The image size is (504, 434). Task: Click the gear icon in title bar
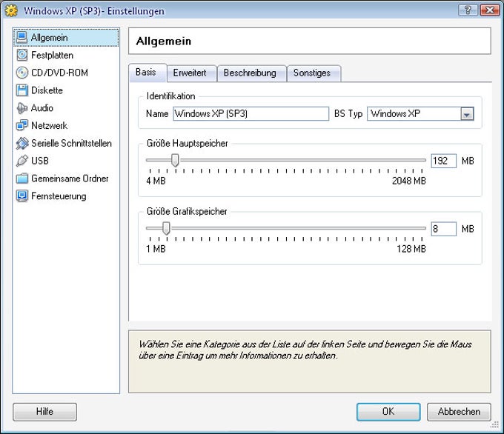[x=11, y=10]
